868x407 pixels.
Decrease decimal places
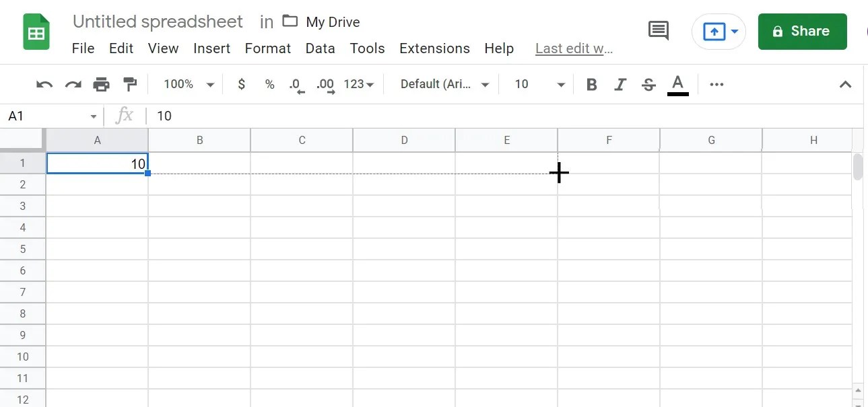pyautogui.click(x=296, y=84)
